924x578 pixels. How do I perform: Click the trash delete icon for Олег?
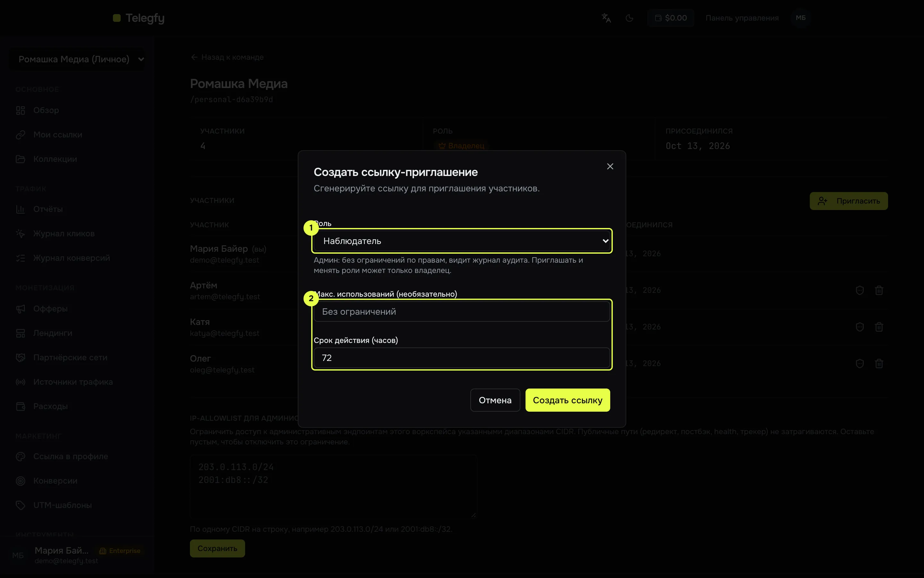(x=879, y=363)
